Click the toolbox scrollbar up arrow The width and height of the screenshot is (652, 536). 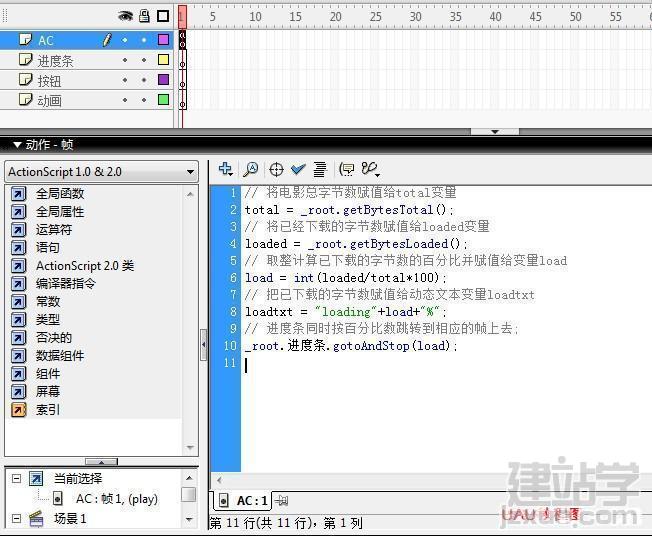click(x=190, y=194)
